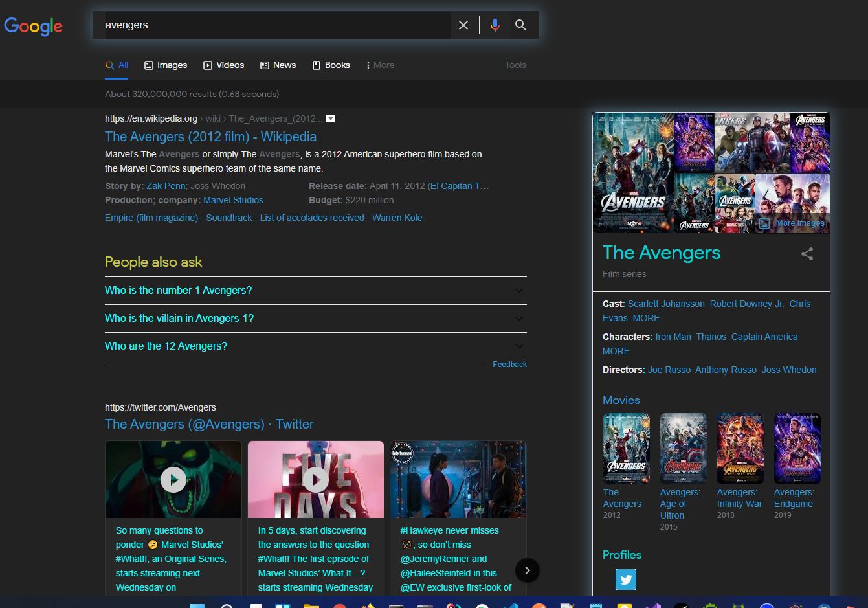Open the News tab
The height and width of the screenshot is (608, 868).
click(x=278, y=65)
